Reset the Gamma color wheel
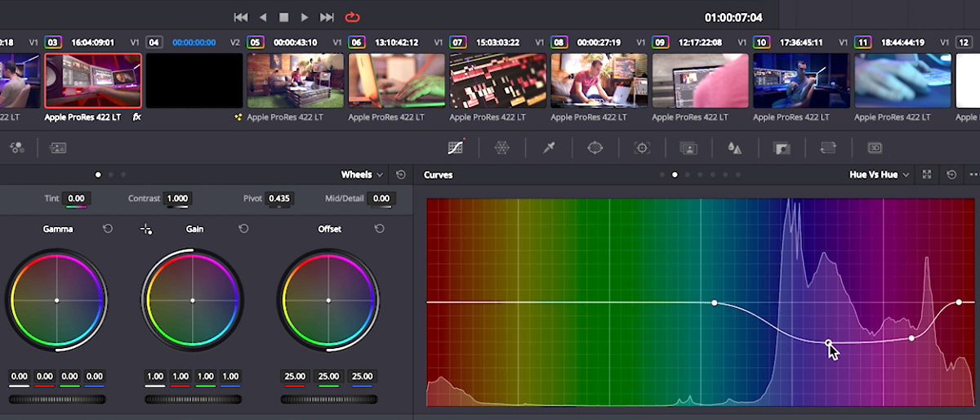This screenshot has height=420, width=980. 108,230
